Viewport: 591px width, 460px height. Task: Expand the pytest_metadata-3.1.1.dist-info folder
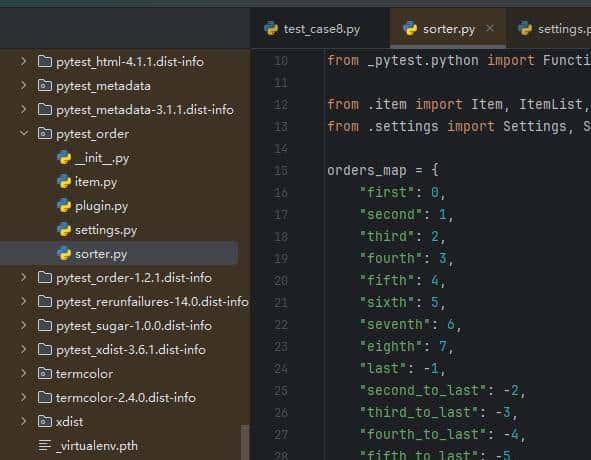23,110
